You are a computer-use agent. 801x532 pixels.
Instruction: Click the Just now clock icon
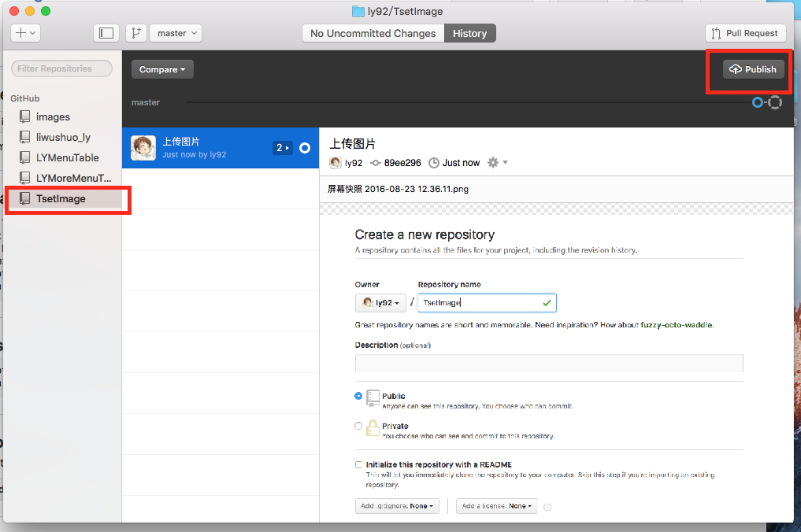434,163
